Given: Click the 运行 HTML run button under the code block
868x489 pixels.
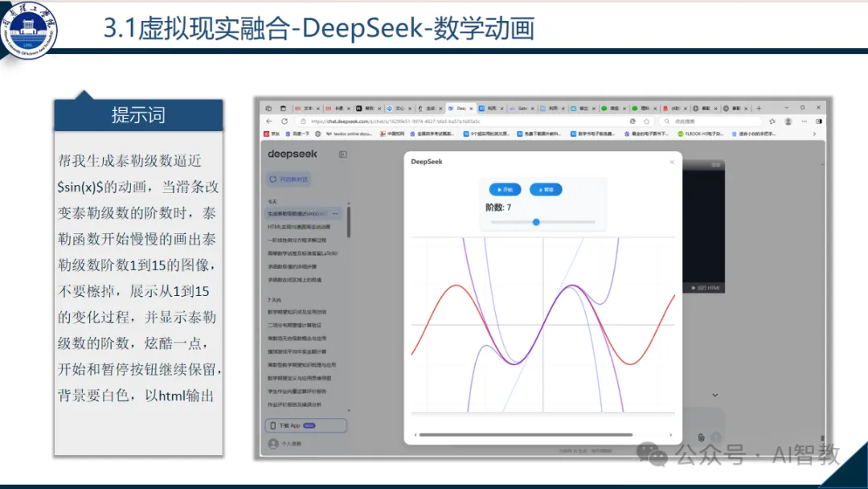Looking at the screenshot, I should 706,288.
